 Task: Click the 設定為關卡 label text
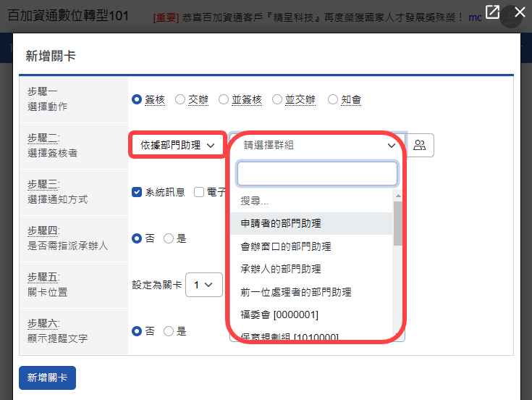point(157,285)
